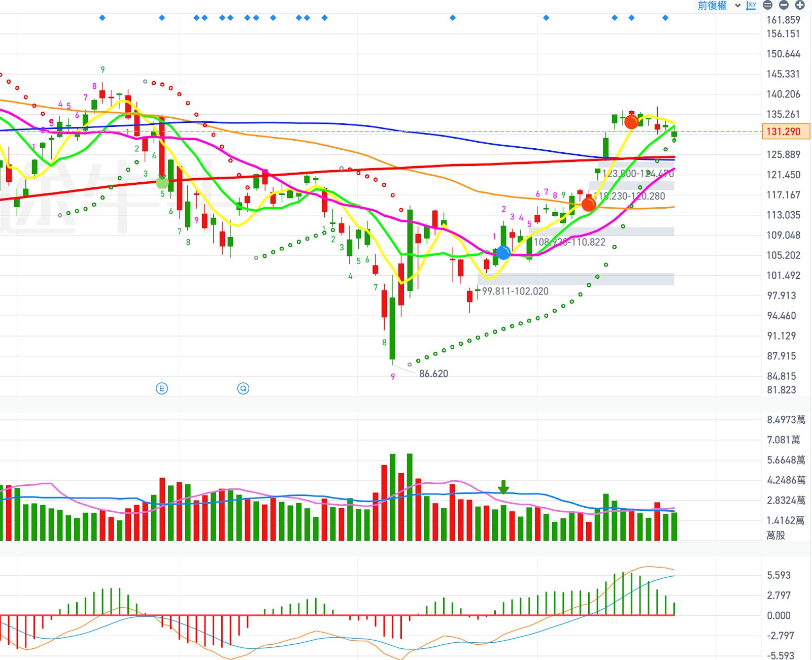Zoom out the chart with minus icon
812x660 pixels.
point(784,5)
